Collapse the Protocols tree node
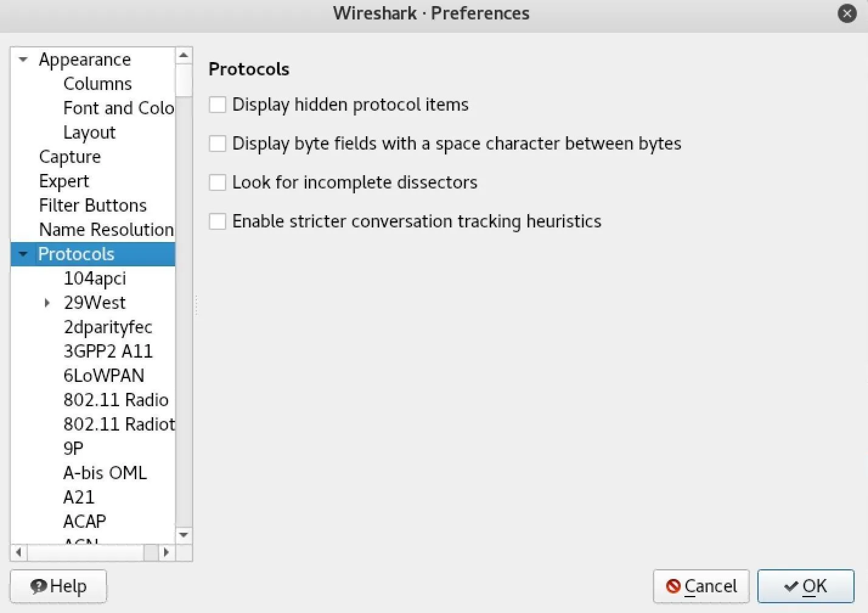This screenshot has height=613, width=868. 23,254
